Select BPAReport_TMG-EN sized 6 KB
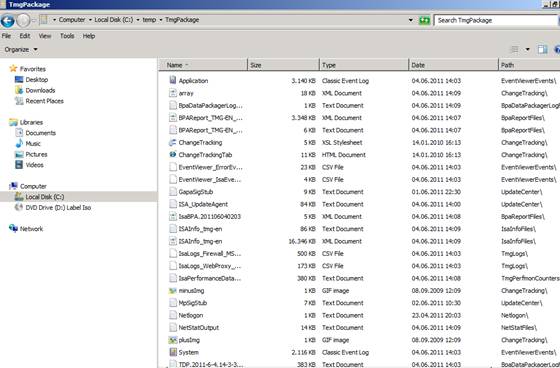Viewport: 560px width, 368px height. tap(210, 130)
